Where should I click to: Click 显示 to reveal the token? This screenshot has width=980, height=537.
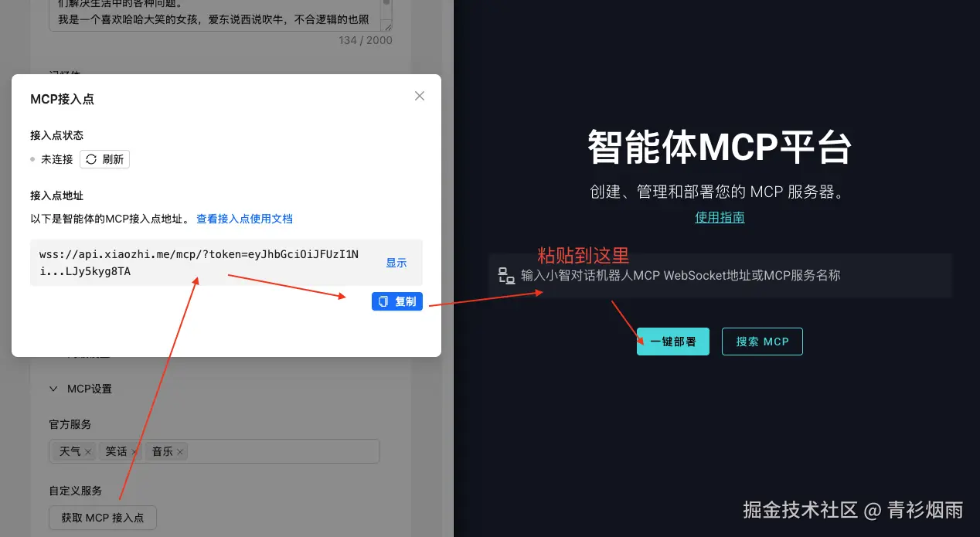point(396,263)
